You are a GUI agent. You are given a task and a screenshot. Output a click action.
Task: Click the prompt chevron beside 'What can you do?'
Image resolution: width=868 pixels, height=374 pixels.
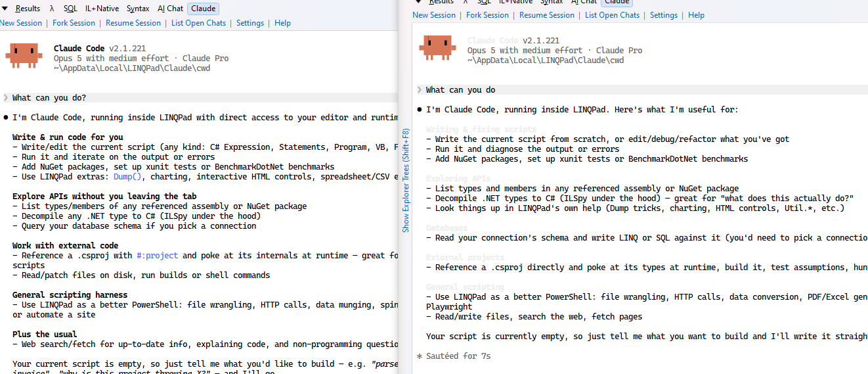point(6,98)
